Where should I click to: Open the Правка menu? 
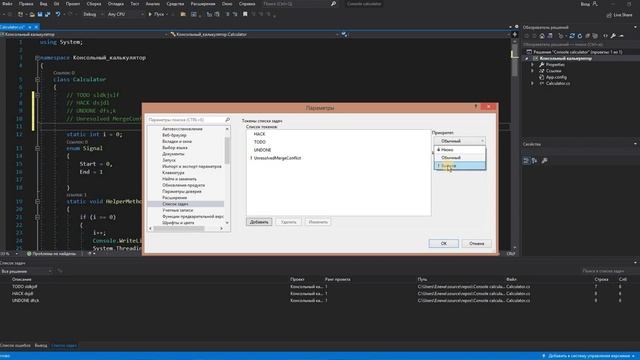26,4
